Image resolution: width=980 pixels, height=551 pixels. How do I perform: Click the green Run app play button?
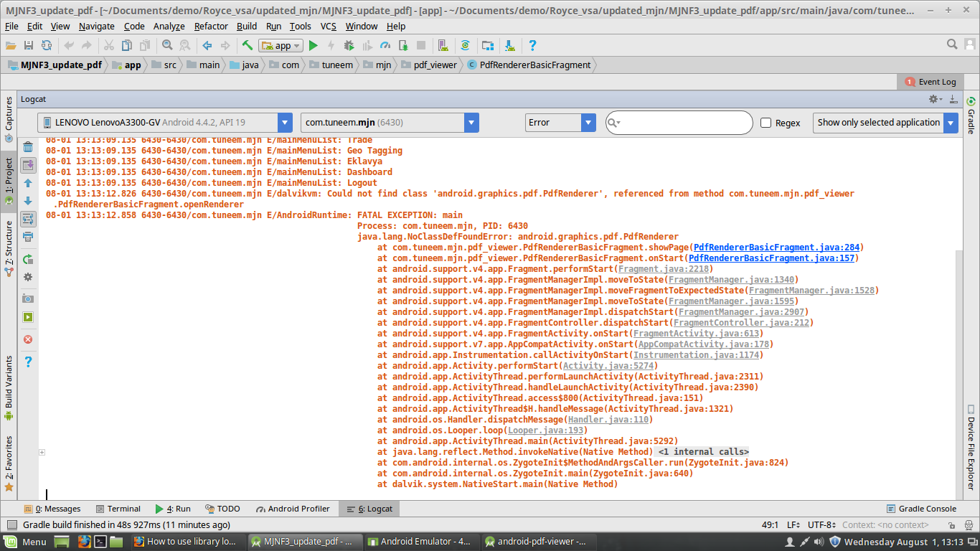(313, 45)
